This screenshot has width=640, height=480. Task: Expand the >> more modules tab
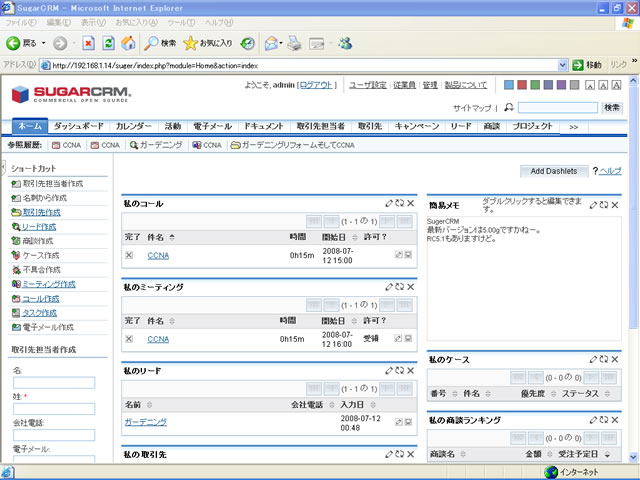click(573, 127)
